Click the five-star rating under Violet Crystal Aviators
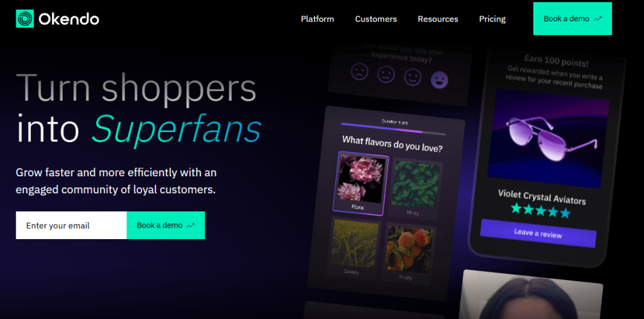The width and height of the screenshot is (644, 319). click(540, 211)
